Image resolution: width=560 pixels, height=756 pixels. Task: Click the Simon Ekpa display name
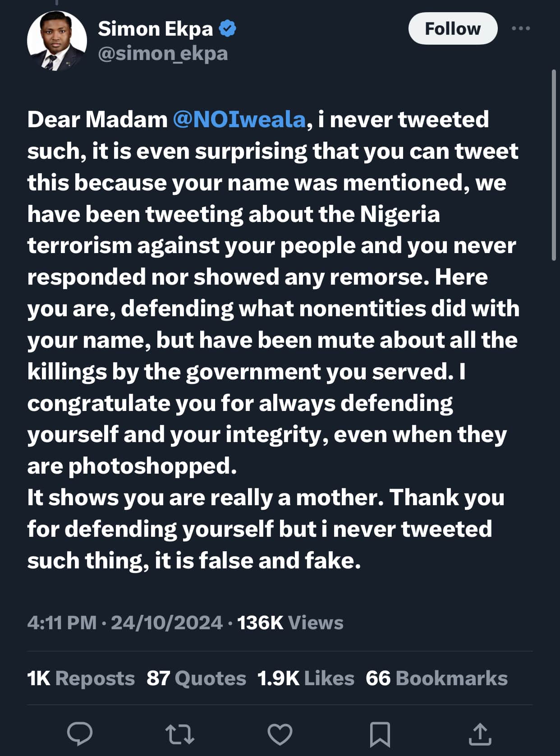tap(156, 29)
